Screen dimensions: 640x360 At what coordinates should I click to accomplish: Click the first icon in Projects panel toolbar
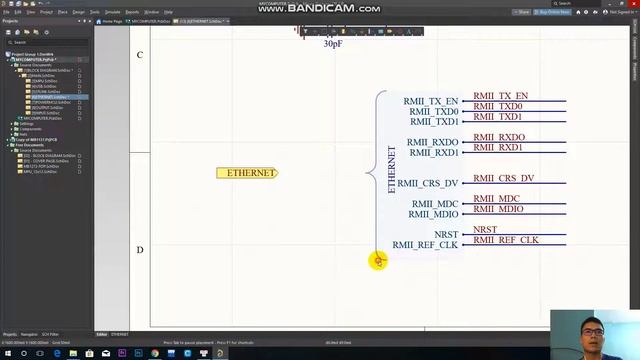tap(8, 32)
